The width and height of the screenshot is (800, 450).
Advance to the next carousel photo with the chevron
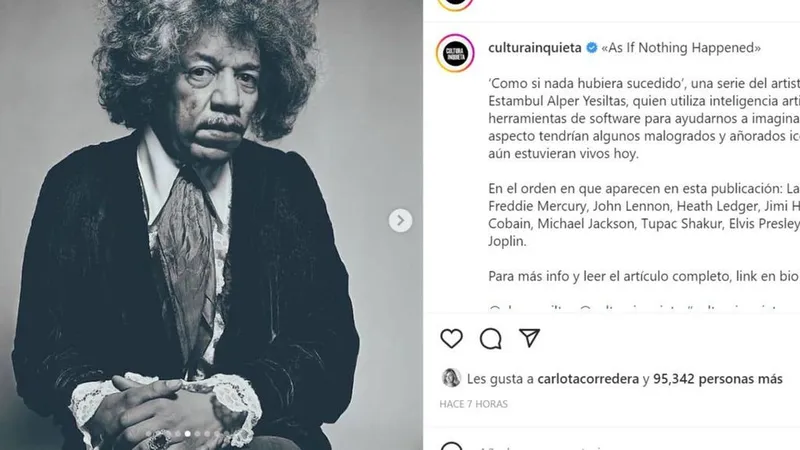pos(401,220)
